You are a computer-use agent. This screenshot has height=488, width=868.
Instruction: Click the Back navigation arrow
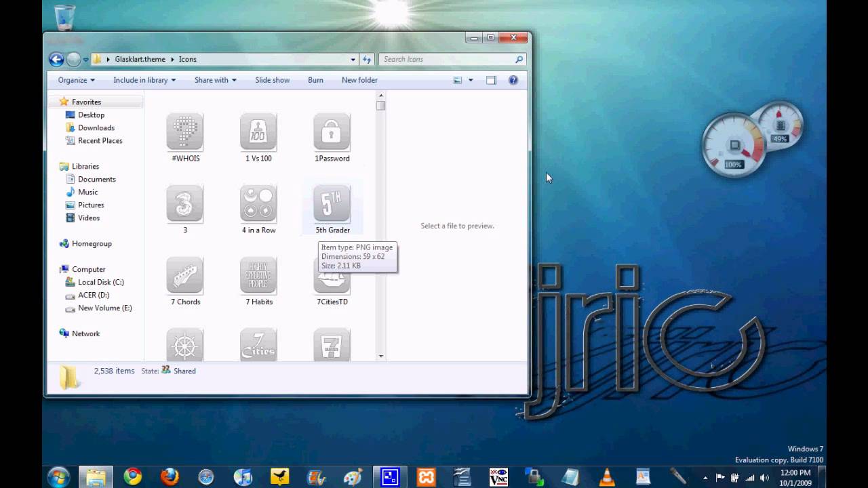56,60
